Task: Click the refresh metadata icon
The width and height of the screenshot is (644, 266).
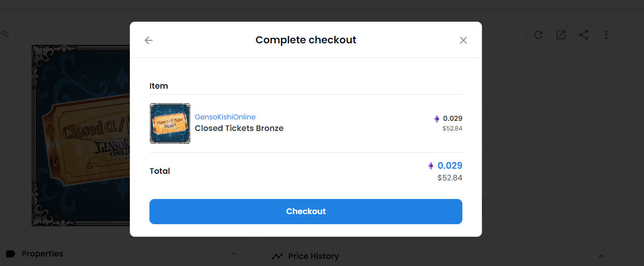Action: tap(538, 35)
